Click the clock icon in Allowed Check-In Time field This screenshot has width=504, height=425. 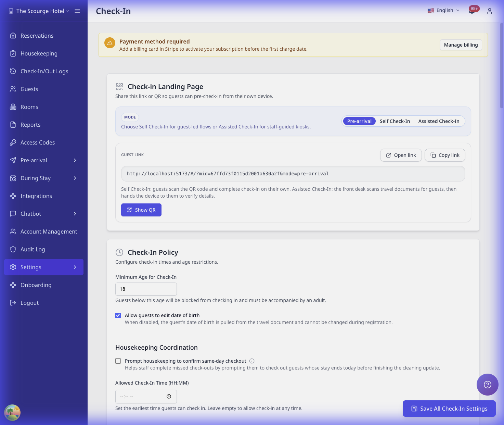coord(169,397)
